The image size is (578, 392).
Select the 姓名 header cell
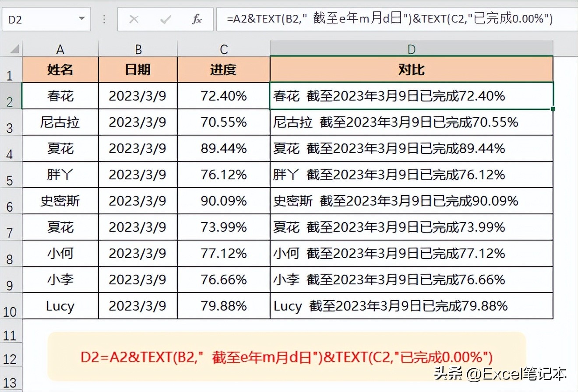point(60,70)
